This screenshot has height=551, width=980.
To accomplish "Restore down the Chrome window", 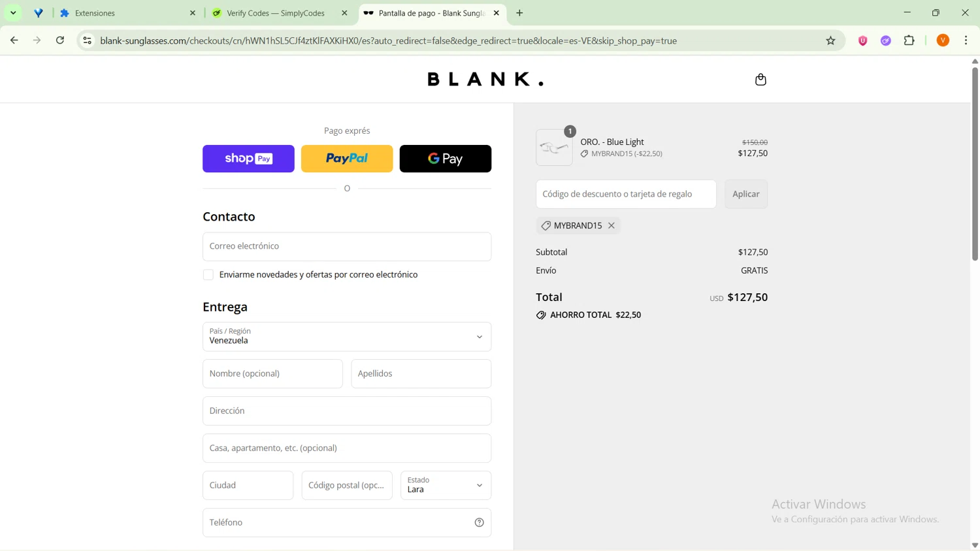I will pos(936,12).
